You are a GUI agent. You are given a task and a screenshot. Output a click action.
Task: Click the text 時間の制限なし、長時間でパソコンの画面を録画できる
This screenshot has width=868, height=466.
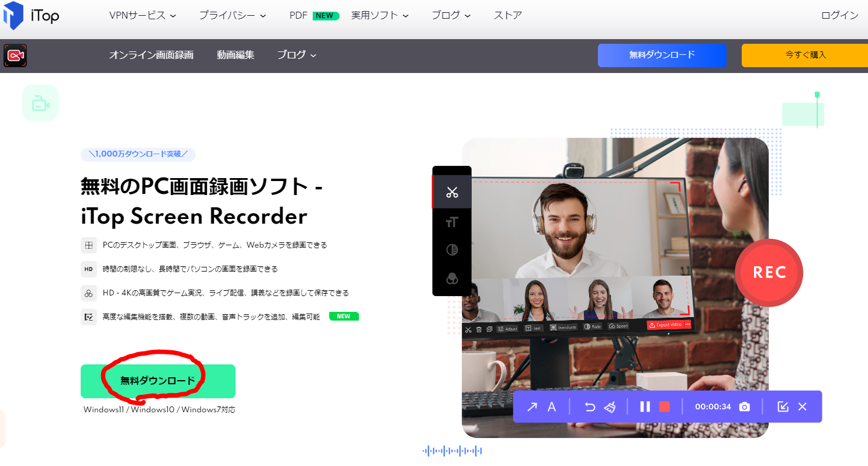[x=190, y=269]
